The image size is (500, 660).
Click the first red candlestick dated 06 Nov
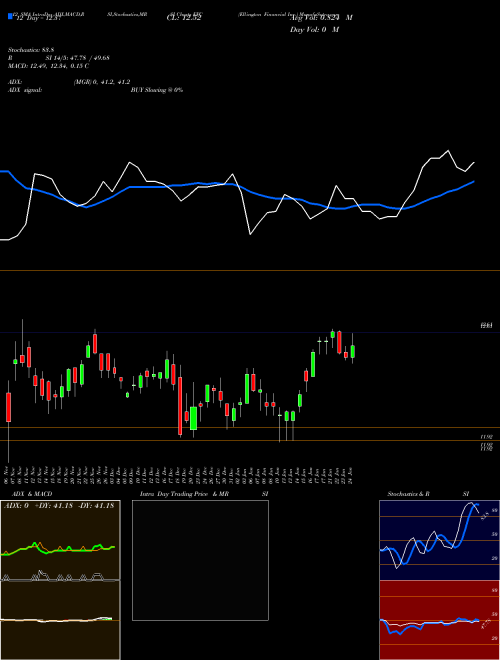point(8,407)
